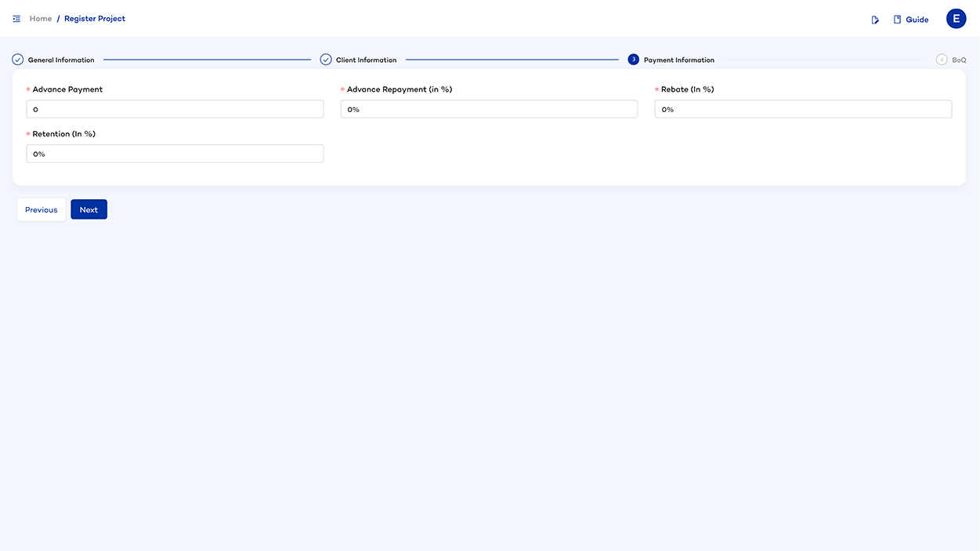This screenshot has width=980, height=551.
Task: Toggle the sidebar menu icon
Action: point(16,19)
